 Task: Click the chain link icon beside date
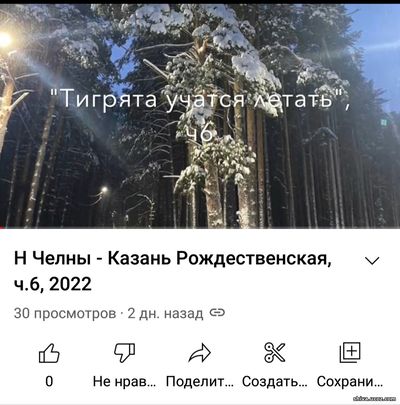217,313
